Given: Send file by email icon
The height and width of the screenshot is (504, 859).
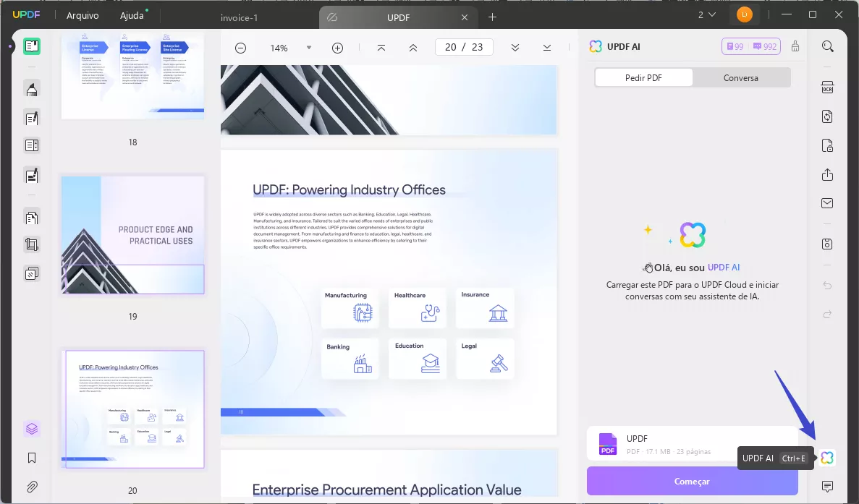Looking at the screenshot, I should click(x=827, y=204).
